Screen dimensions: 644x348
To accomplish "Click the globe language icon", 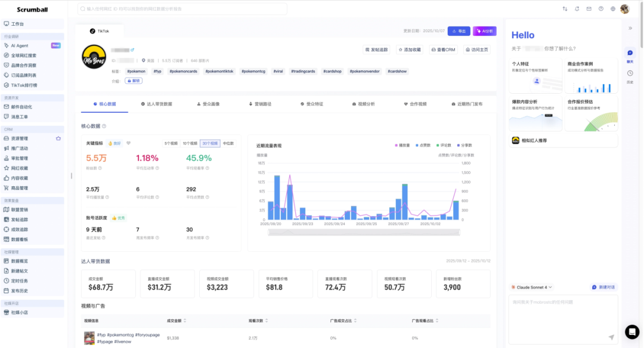I will (x=612, y=9).
